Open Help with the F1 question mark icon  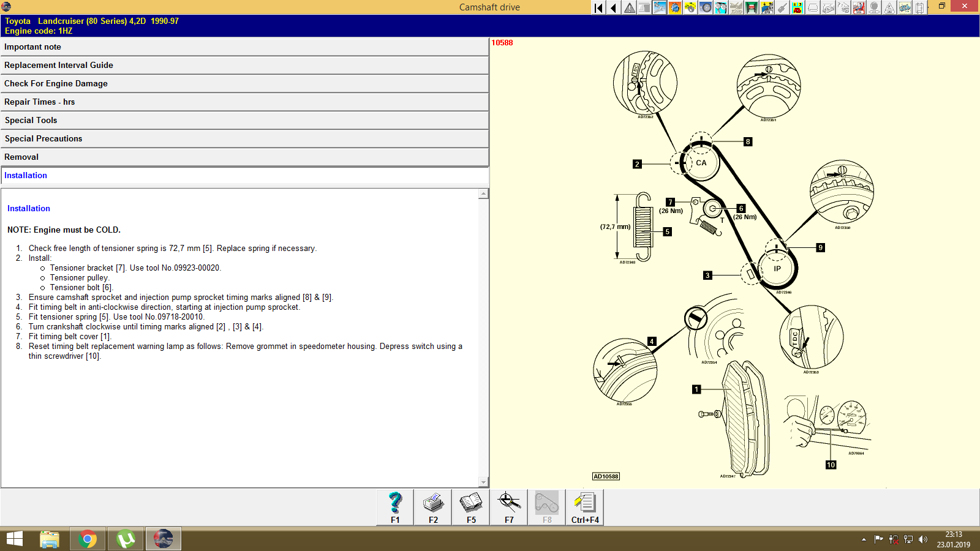coord(394,505)
